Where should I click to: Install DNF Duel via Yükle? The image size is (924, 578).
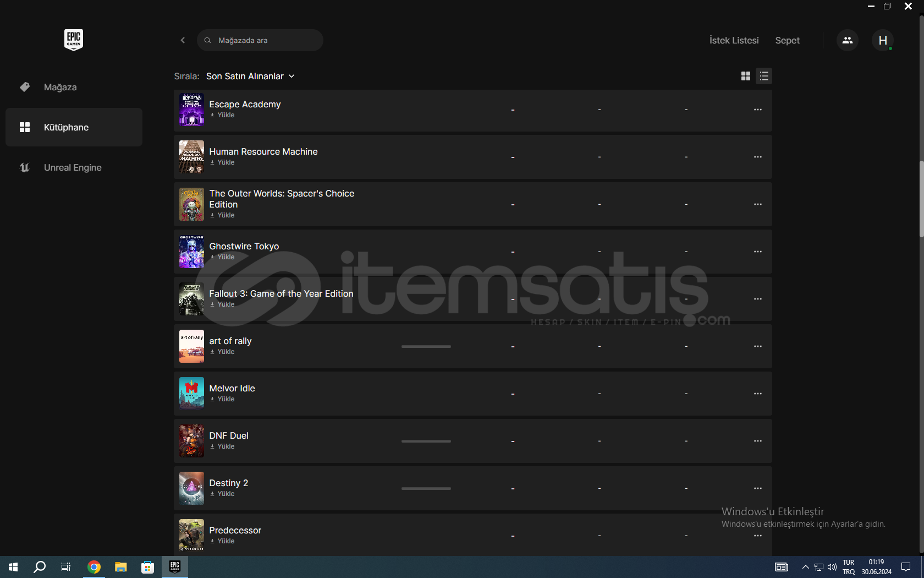222,446
